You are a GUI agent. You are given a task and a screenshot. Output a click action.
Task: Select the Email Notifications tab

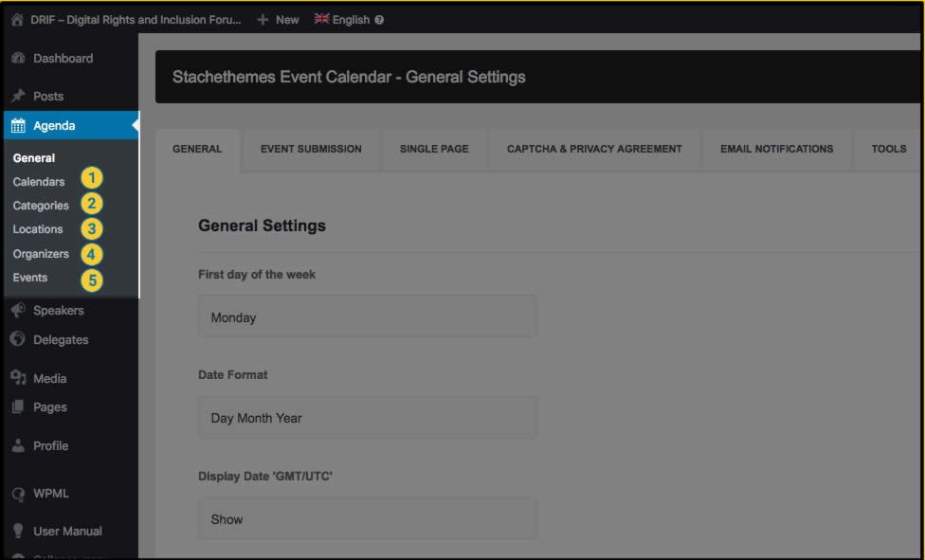(776, 149)
